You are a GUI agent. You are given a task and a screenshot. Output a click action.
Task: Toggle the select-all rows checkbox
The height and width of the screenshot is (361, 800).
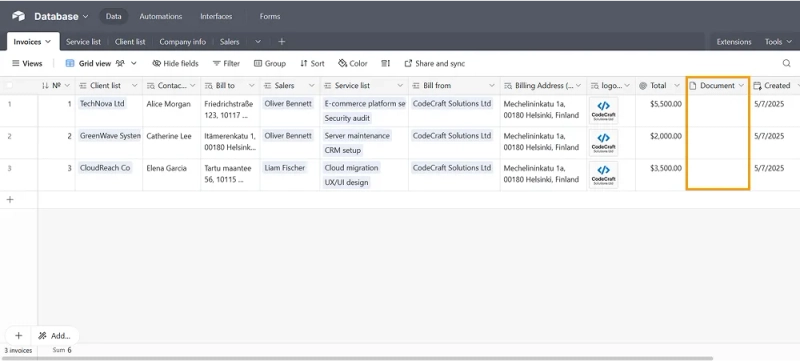pyautogui.click(x=9, y=86)
